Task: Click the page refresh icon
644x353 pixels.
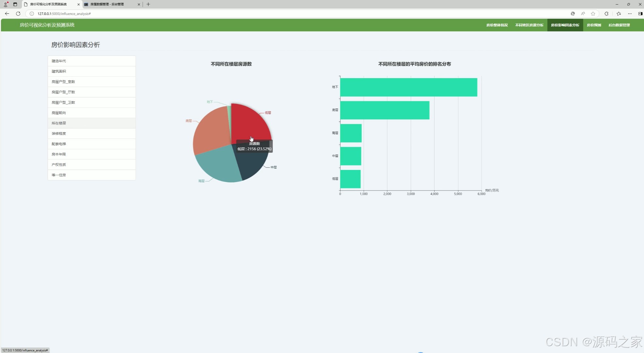Action: pyautogui.click(x=18, y=14)
